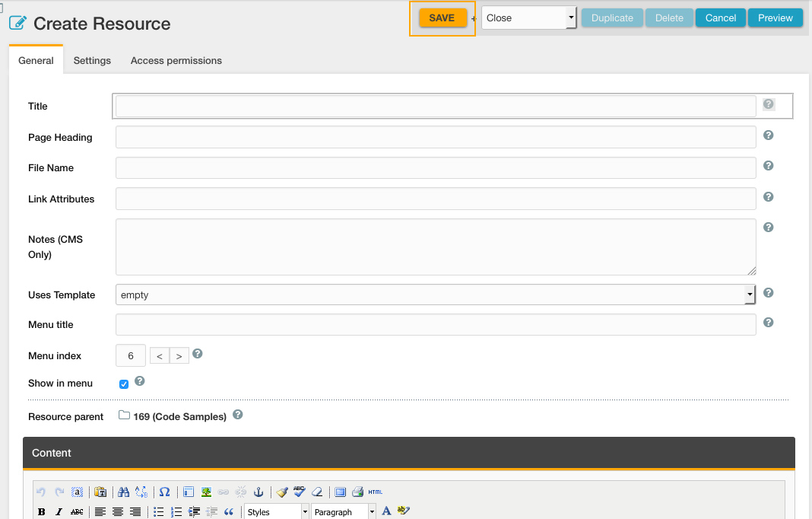
Task: Click the Preview button
Action: tap(775, 18)
